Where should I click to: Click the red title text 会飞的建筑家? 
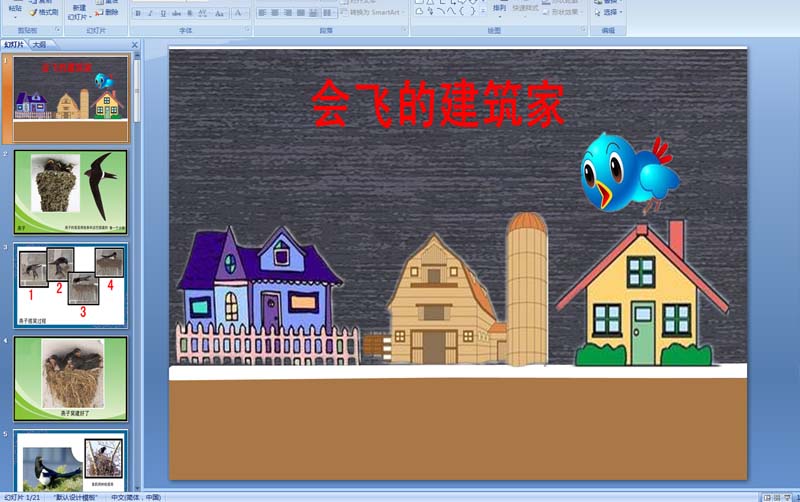[438, 104]
